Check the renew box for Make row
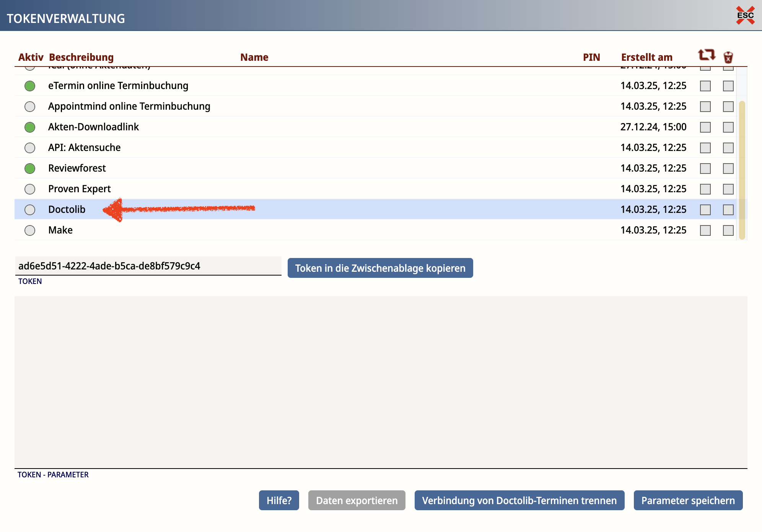 (x=705, y=230)
